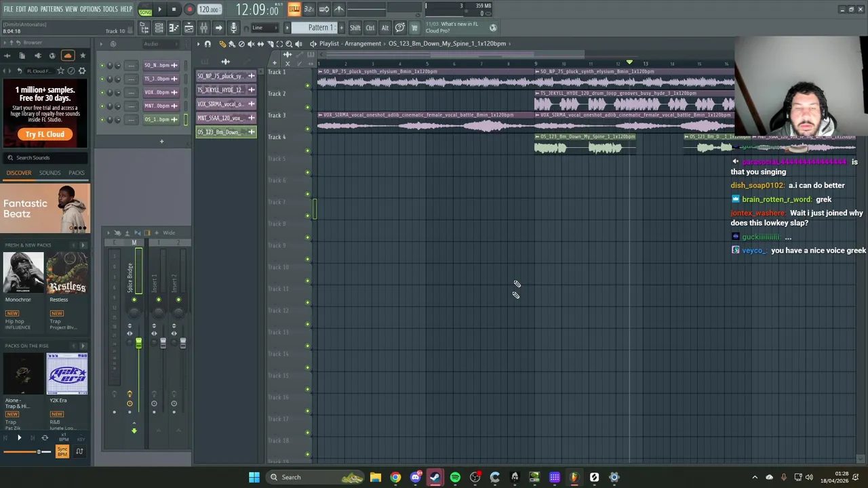Image resolution: width=868 pixels, height=488 pixels.
Task: Play the FL Cloud preview sample
Action: coord(19,438)
